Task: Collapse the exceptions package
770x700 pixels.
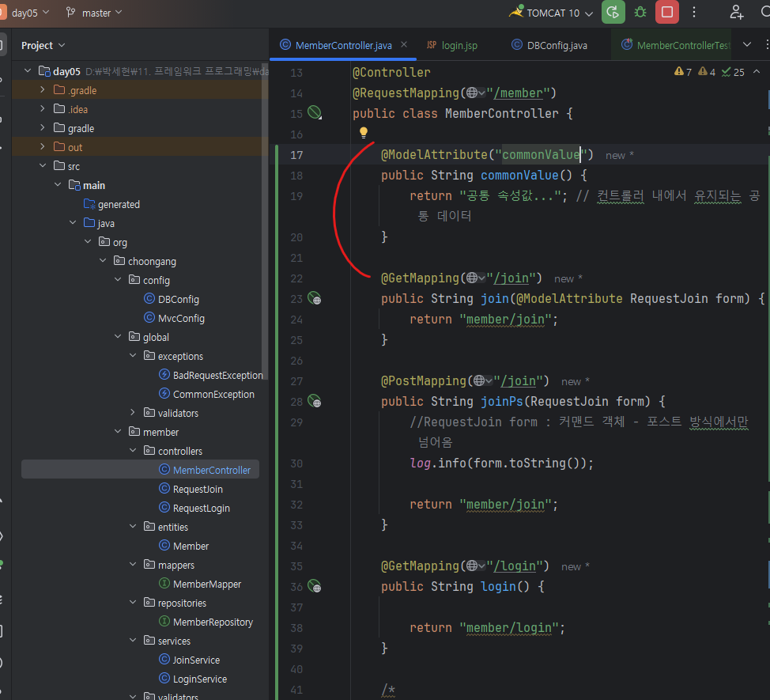Action: click(x=133, y=356)
